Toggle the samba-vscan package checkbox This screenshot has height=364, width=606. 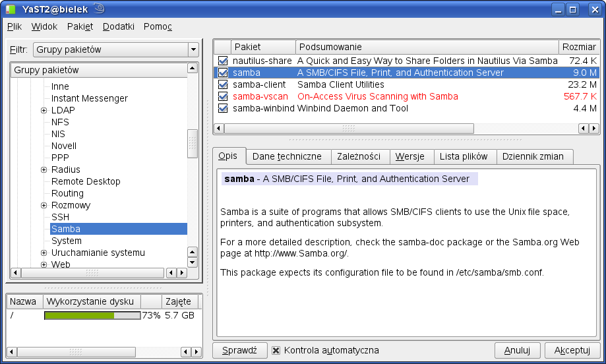pos(223,96)
